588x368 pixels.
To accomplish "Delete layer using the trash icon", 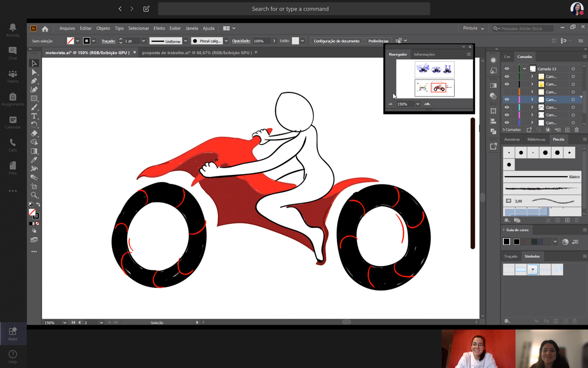I will coord(576,130).
